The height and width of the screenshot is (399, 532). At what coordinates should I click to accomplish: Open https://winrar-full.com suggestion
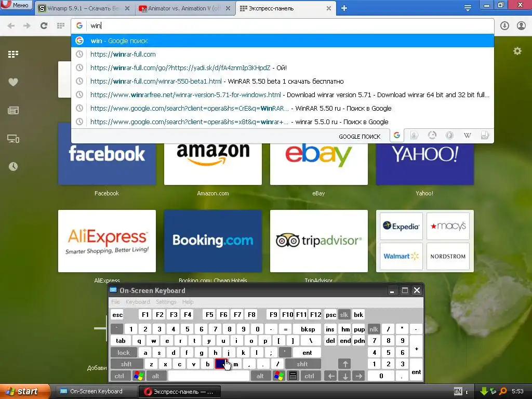(x=282, y=54)
